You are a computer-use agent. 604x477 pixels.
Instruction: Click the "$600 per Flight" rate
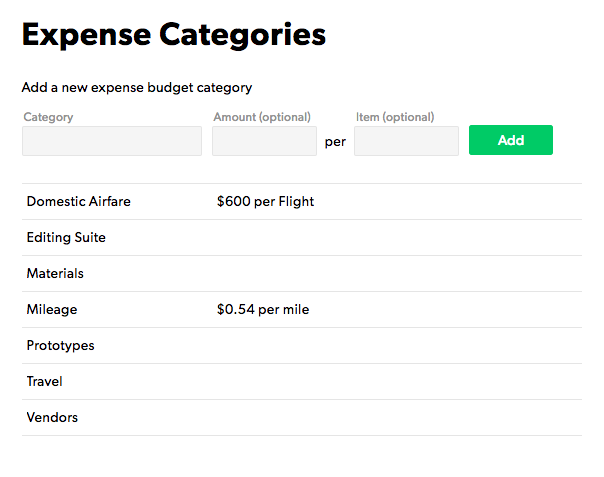point(265,202)
